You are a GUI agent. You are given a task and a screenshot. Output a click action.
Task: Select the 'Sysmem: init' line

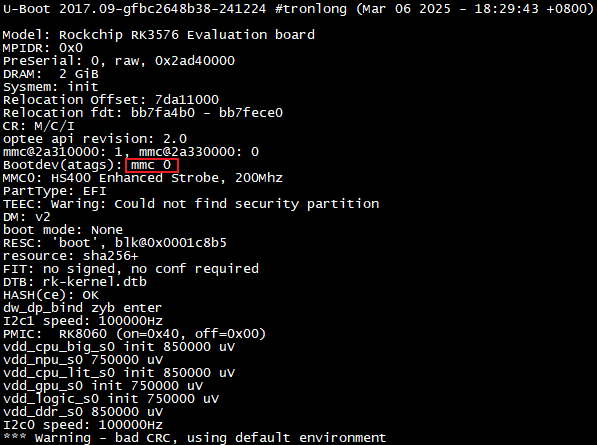[51, 87]
